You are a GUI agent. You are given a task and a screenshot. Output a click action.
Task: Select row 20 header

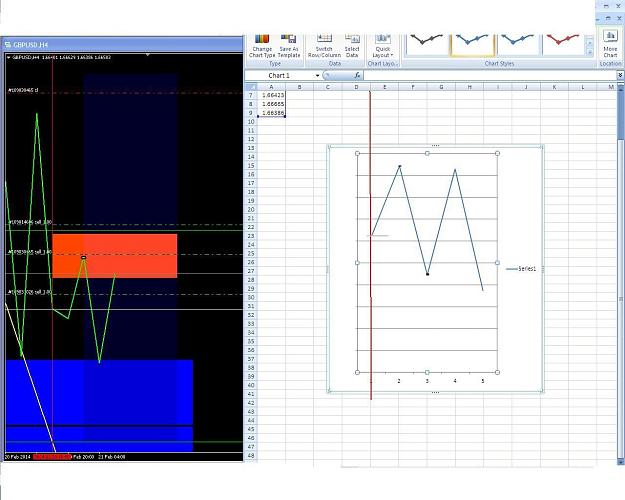point(251,209)
